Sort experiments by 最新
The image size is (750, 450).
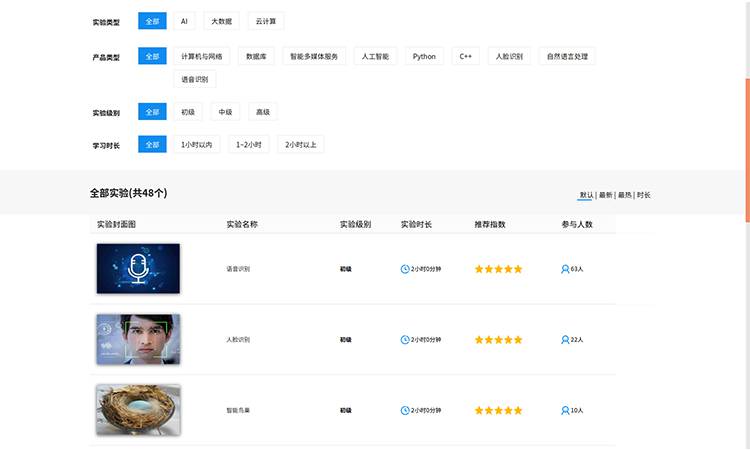click(x=606, y=195)
